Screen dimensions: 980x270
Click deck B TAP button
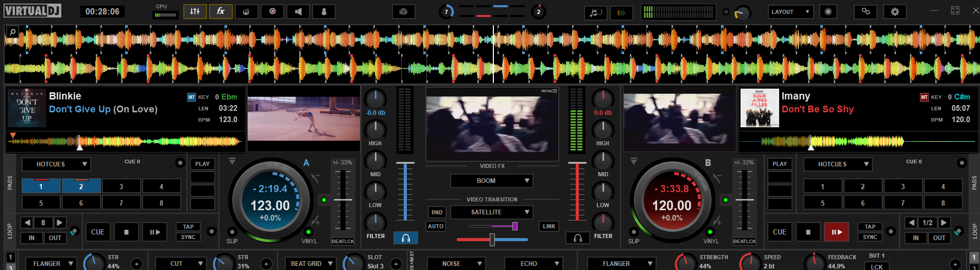point(870,227)
